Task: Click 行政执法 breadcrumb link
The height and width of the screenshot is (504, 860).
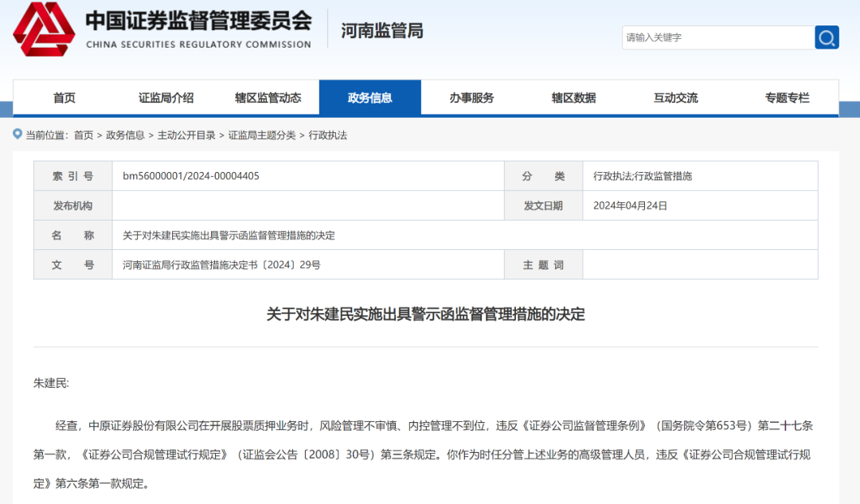Action: [x=328, y=135]
